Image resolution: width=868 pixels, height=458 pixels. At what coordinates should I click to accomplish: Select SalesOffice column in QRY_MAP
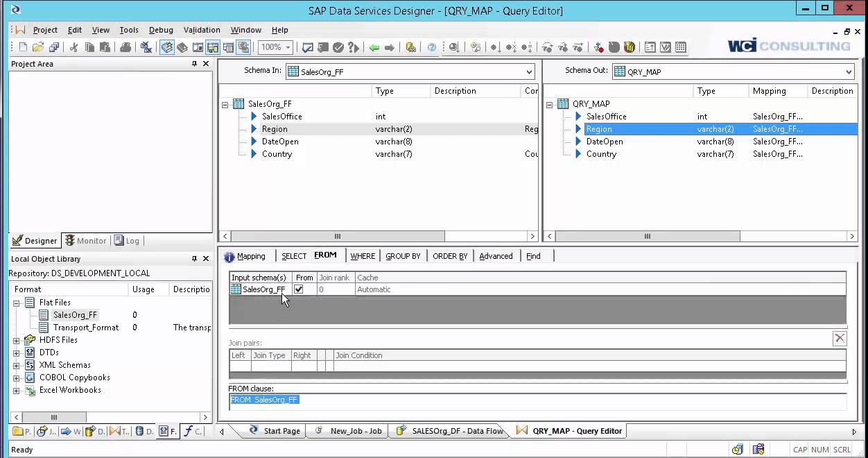(x=606, y=117)
